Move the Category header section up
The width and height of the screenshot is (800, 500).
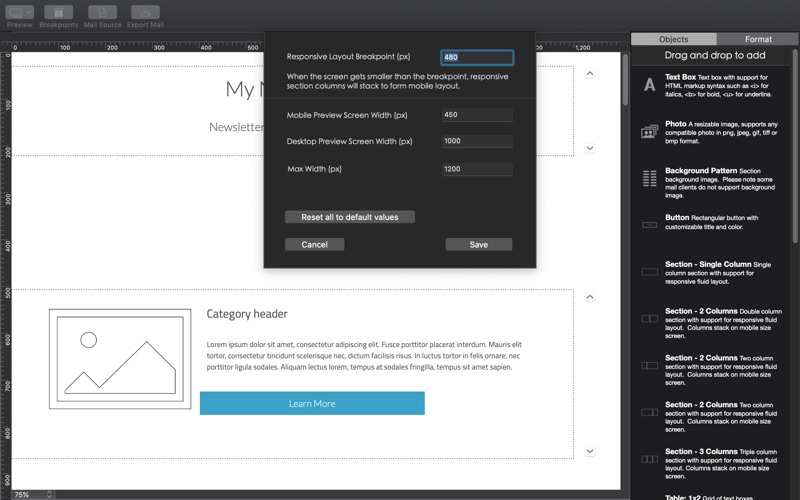point(590,297)
